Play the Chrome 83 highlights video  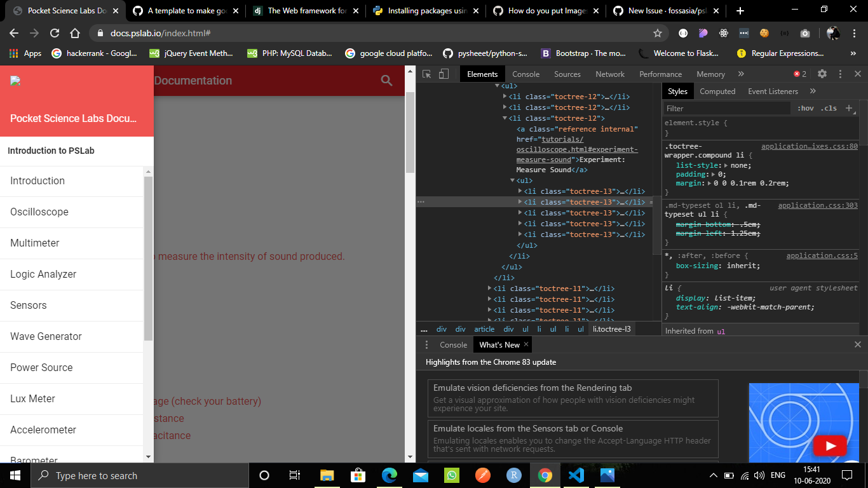(x=829, y=446)
